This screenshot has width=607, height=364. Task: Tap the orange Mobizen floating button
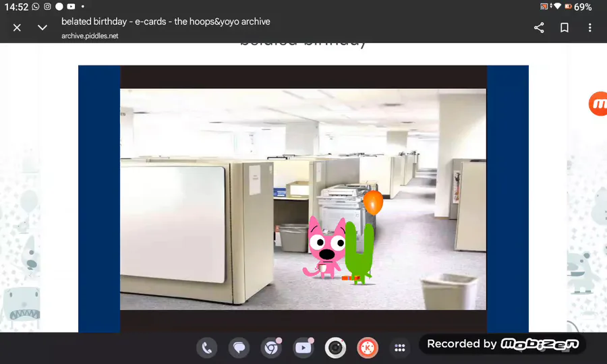[x=598, y=104]
